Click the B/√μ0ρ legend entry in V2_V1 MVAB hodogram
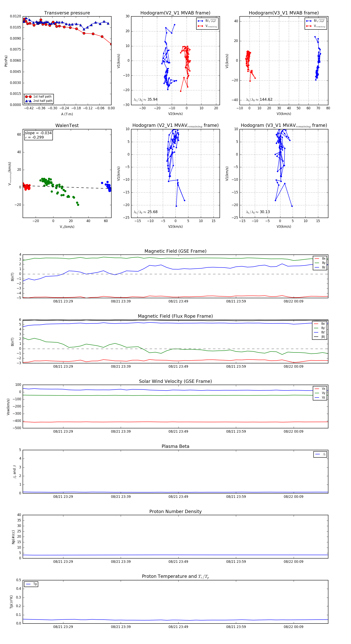Screen dimensions: 351x644 207,21
